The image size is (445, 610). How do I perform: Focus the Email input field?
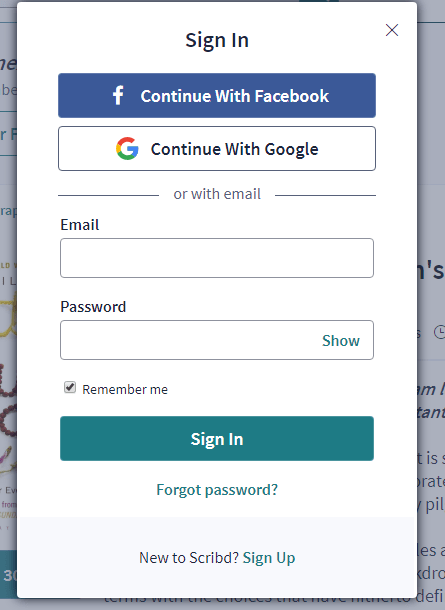point(217,258)
